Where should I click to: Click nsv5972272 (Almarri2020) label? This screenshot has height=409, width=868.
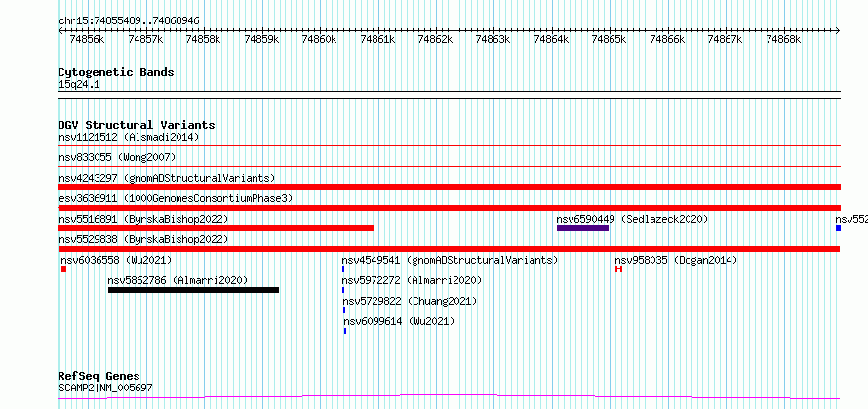point(412,280)
